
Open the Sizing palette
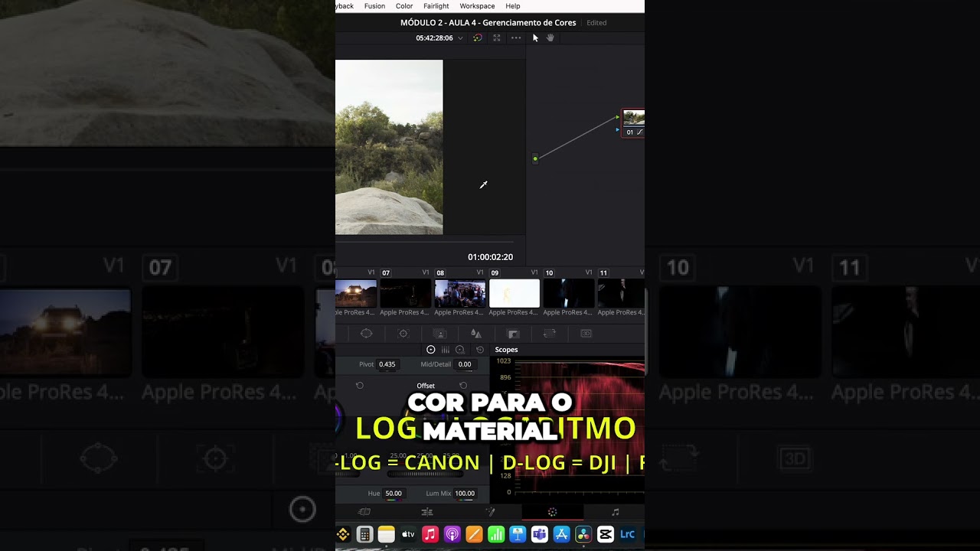tap(550, 334)
